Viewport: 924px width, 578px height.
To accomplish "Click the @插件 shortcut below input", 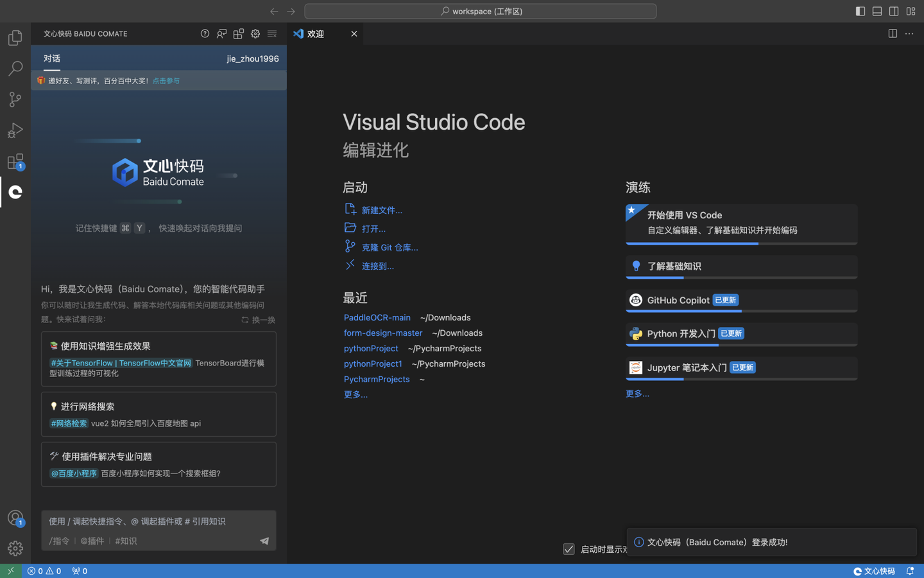I will tap(92, 541).
